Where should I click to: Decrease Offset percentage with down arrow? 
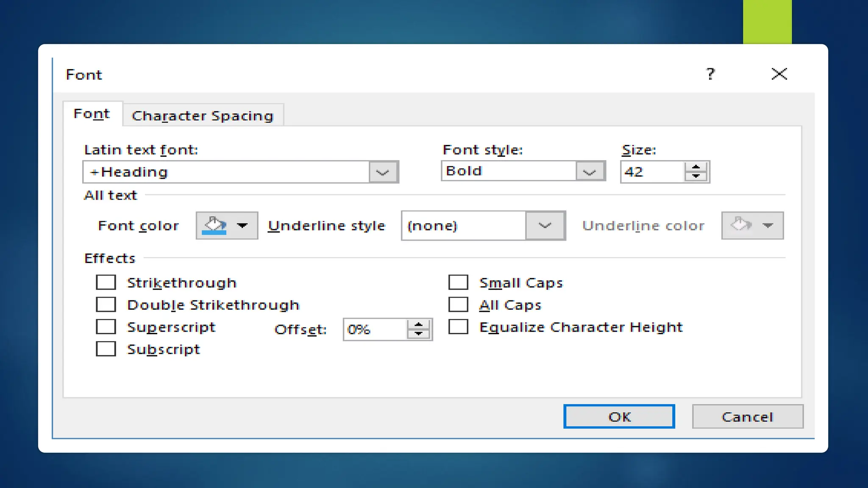click(x=418, y=334)
